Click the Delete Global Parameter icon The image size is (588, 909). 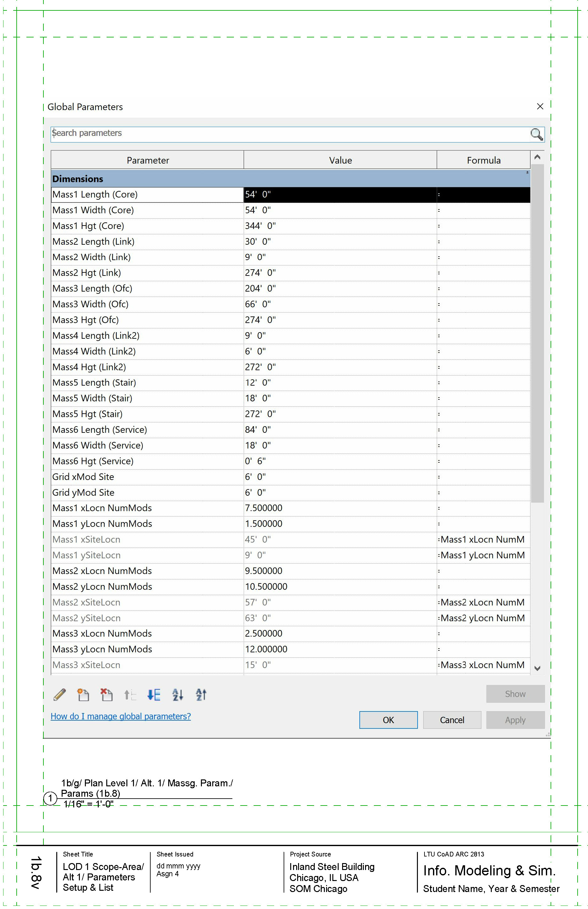tap(107, 695)
